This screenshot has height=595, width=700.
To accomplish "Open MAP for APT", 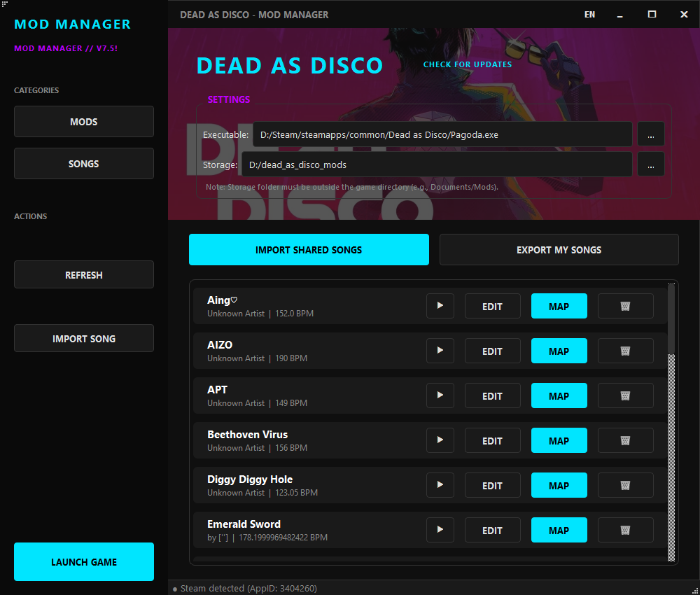I will pos(559,395).
